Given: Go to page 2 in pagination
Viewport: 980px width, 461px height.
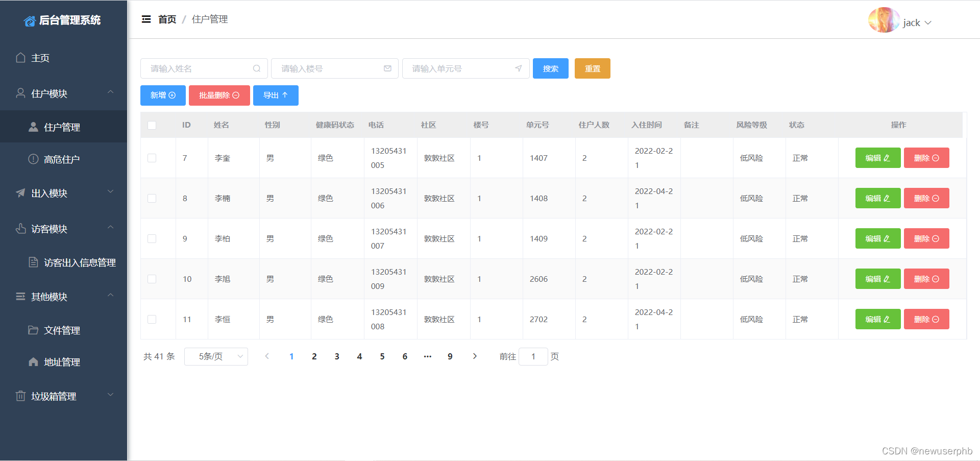Looking at the screenshot, I should tap(314, 356).
